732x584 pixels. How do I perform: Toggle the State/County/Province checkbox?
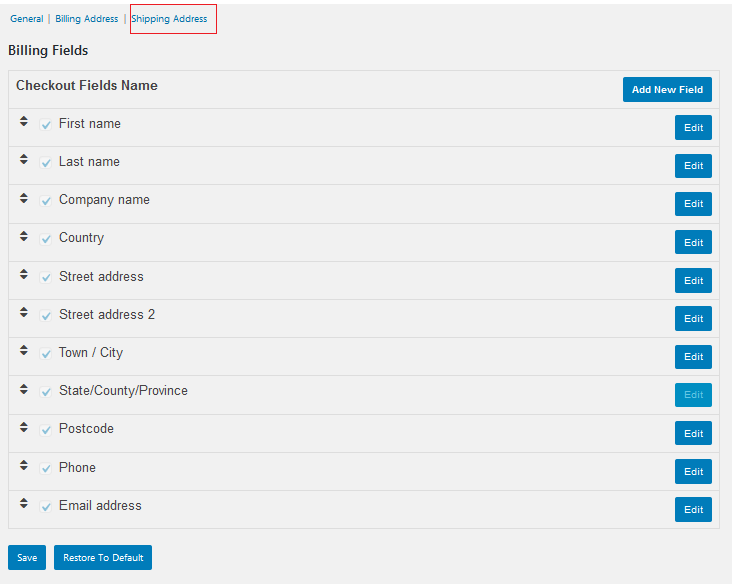[x=45, y=392]
